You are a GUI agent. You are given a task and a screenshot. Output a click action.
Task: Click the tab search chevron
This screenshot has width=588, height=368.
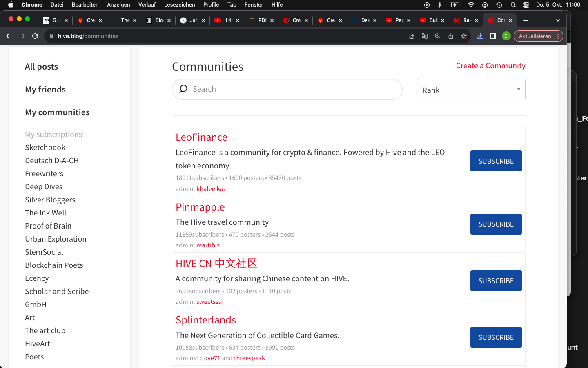558,20
